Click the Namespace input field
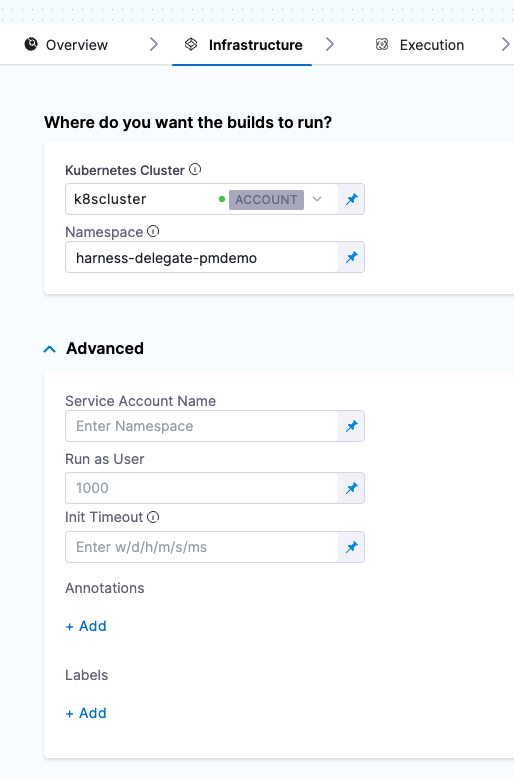This screenshot has width=514, height=778. point(201,257)
